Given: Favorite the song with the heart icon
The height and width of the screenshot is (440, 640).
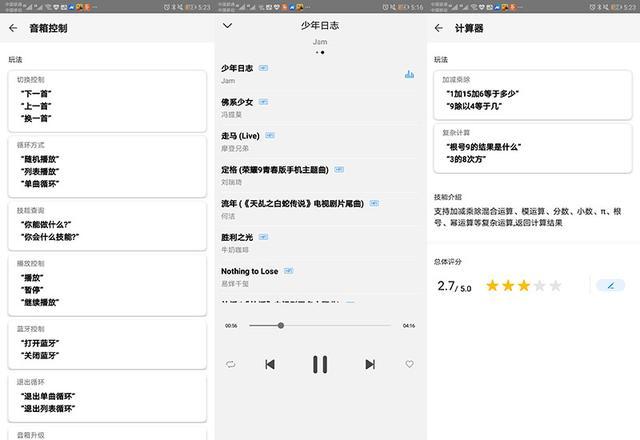Looking at the screenshot, I should [x=409, y=364].
